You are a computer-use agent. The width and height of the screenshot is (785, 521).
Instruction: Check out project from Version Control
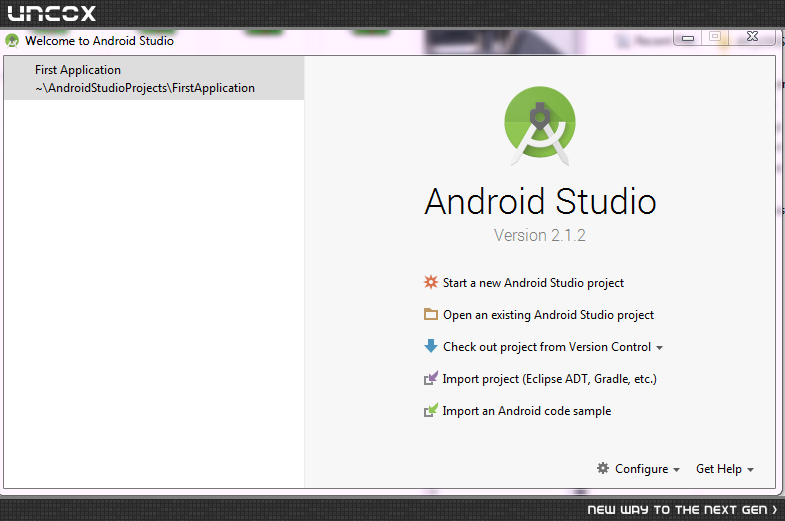[x=547, y=347]
